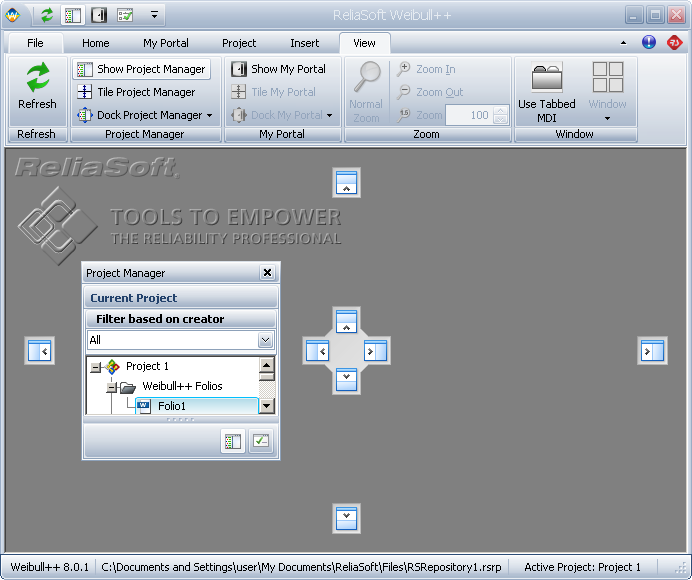This screenshot has height=580, width=692.
Task: Expand Dock Project Manager dropdown arrow
Action: [x=210, y=116]
